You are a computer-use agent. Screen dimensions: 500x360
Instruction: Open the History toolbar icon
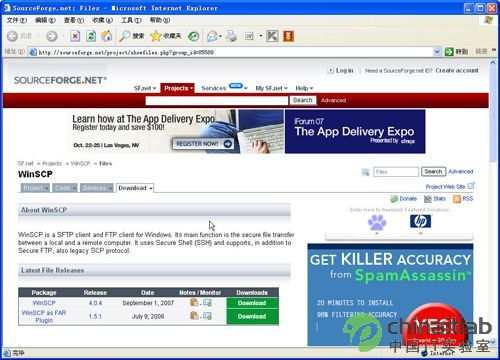[x=193, y=36]
